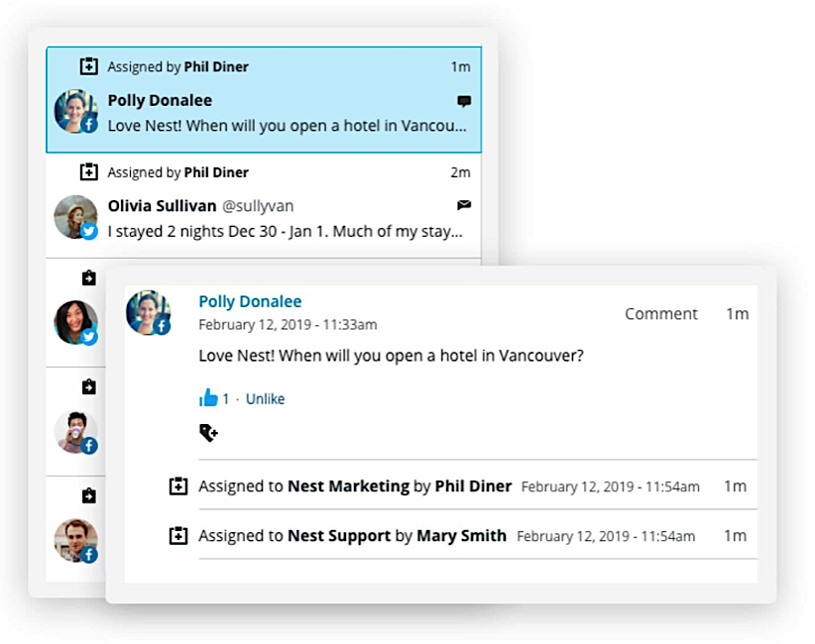
Task: Click the envelope icon on Olivia Sullivan's message
Action: pos(464,205)
